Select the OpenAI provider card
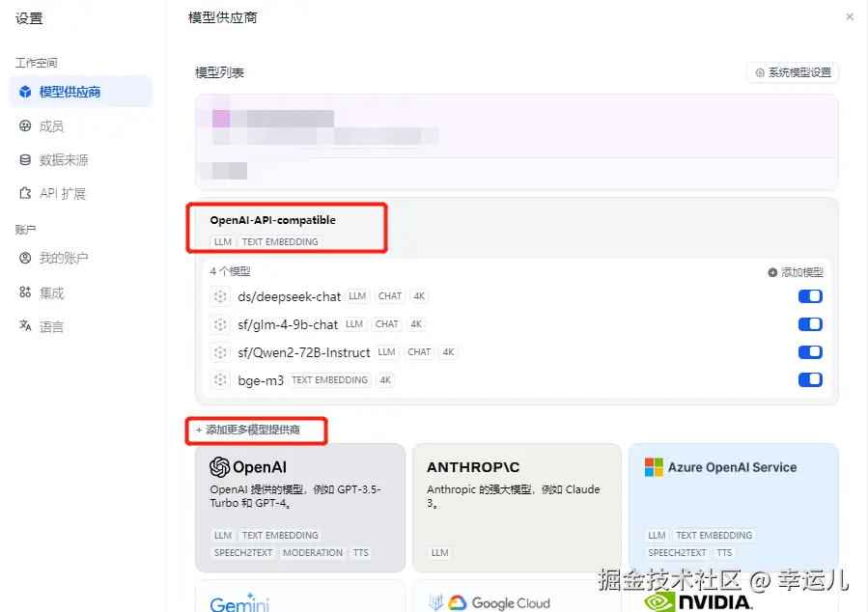Image resolution: width=868 pixels, height=612 pixels. (x=300, y=508)
